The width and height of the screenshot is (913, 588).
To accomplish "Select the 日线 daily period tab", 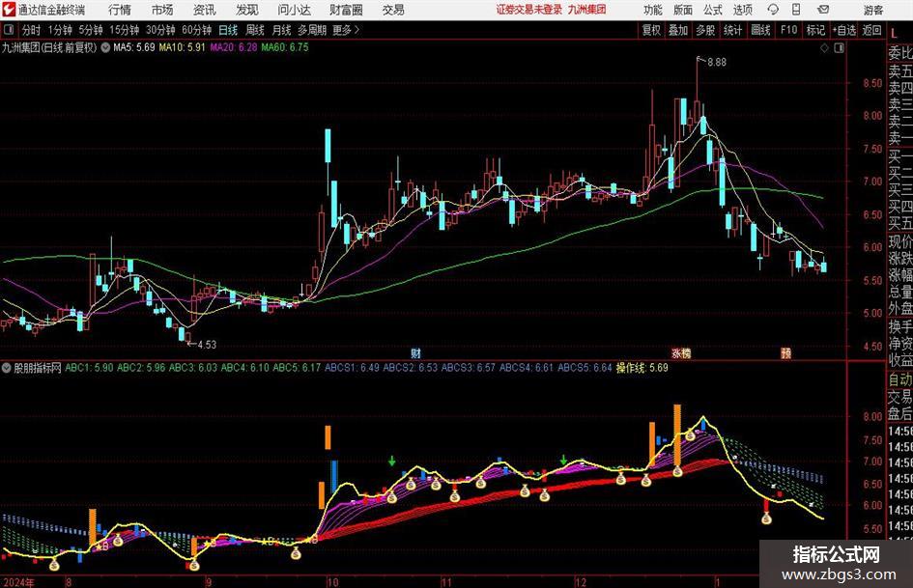I will pyautogui.click(x=228, y=30).
